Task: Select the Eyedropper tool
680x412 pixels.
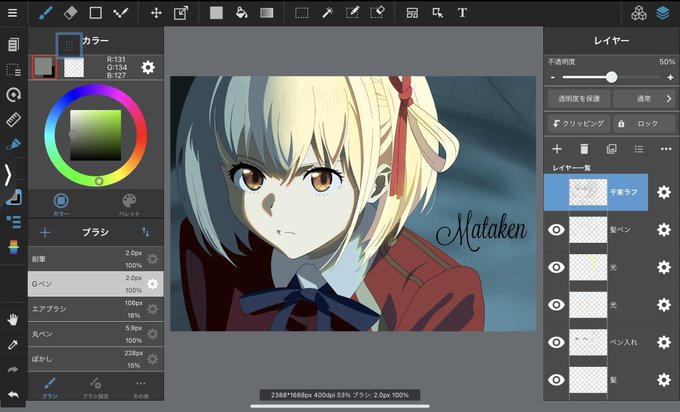Action: (13, 345)
